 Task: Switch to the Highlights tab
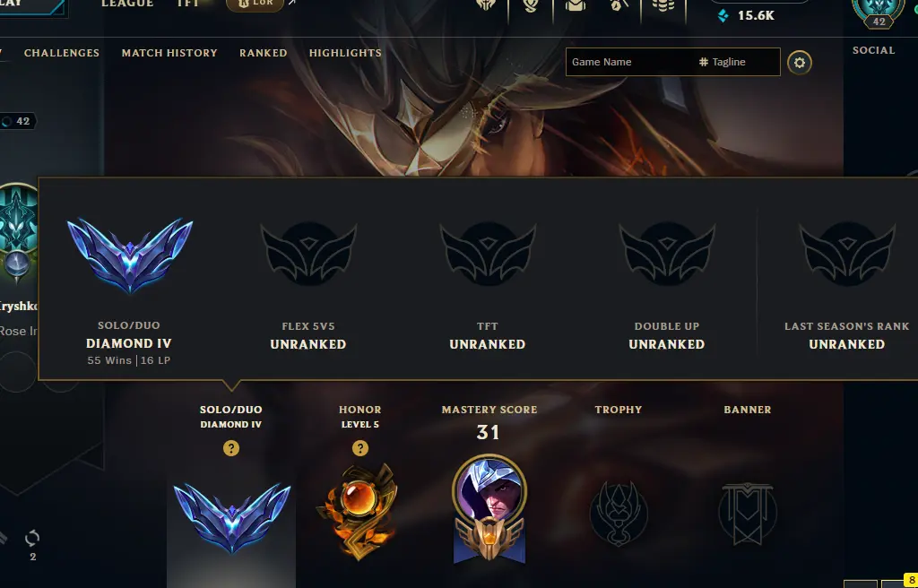click(x=345, y=53)
